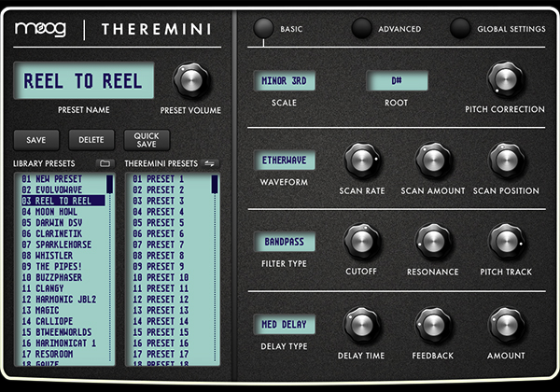Click the delay Amount knob
This screenshot has height=392, width=560.
coord(507,325)
